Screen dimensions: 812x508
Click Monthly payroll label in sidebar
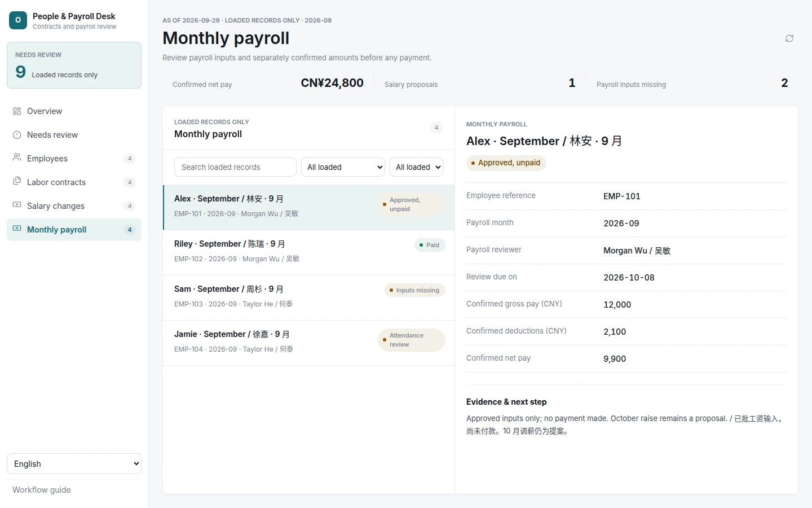click(57, 230)
